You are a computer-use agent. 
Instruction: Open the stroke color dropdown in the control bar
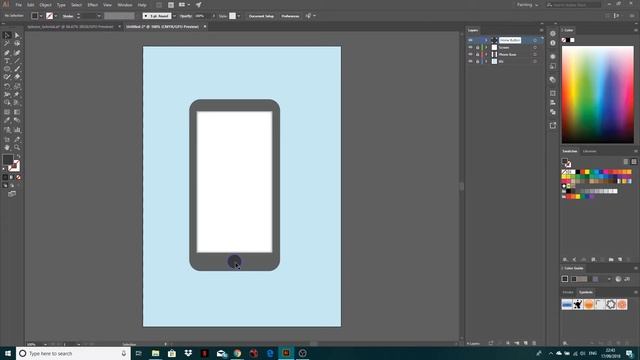click(56, 16)
